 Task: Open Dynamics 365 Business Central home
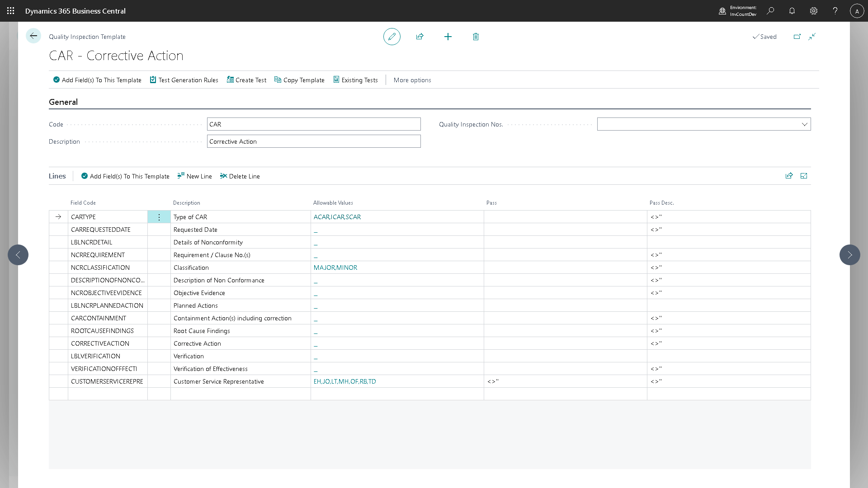(x=75, y=11)
